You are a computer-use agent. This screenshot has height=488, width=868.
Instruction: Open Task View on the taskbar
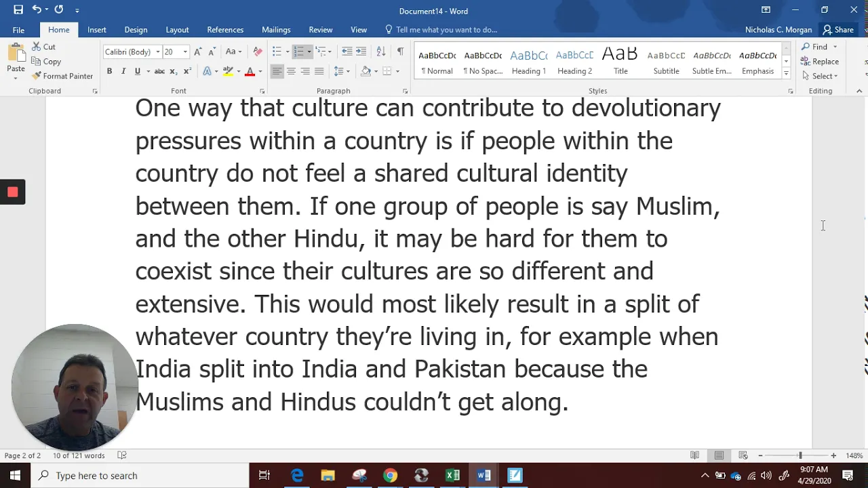coord(264,476)
